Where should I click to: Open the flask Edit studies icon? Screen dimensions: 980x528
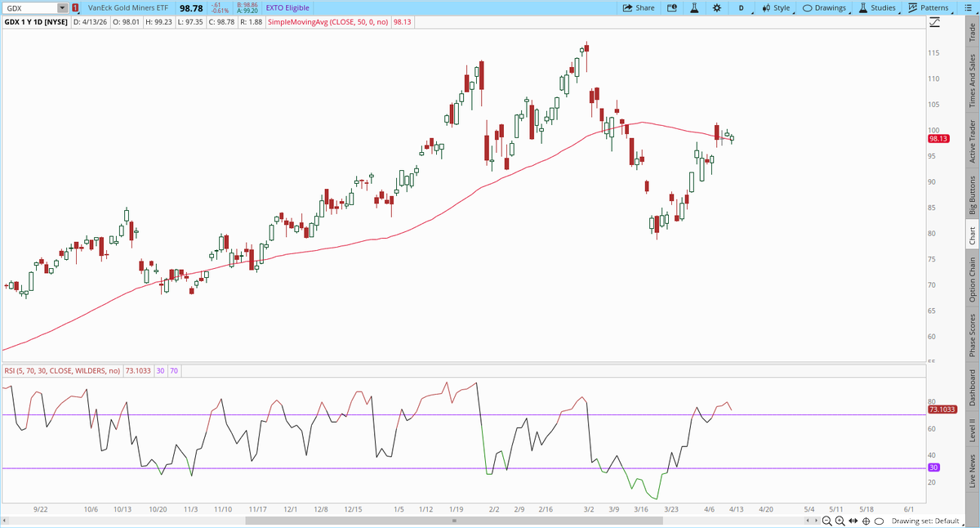point(694,7)
